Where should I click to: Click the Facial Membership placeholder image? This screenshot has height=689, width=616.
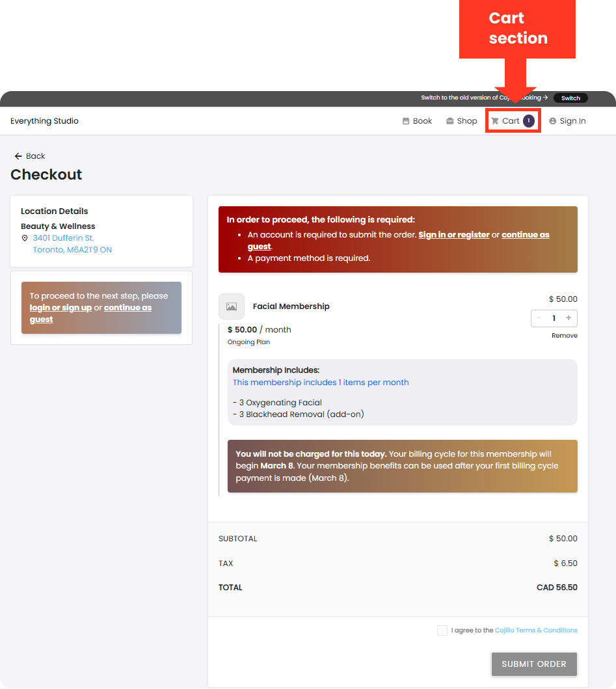[232, 306]
